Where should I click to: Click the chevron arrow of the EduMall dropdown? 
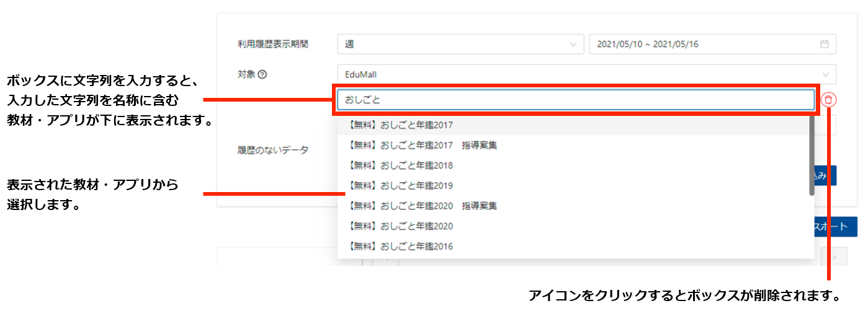pos(825,74)
